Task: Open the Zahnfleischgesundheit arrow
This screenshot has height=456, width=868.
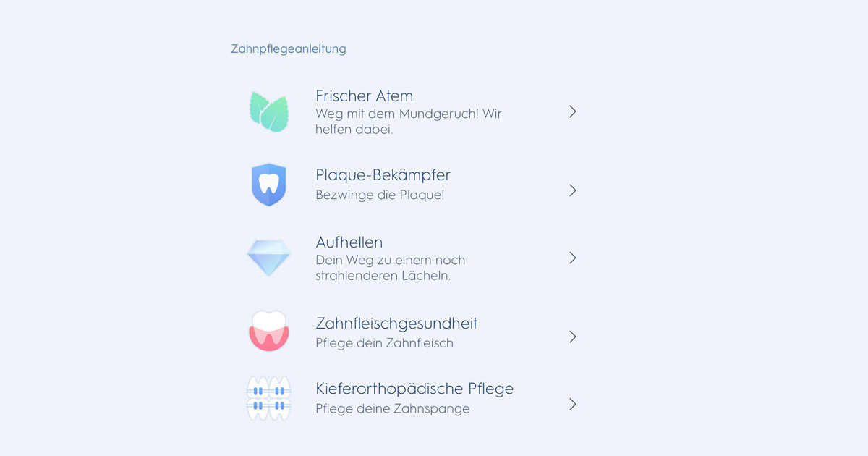Action: (x=572, y=337)
